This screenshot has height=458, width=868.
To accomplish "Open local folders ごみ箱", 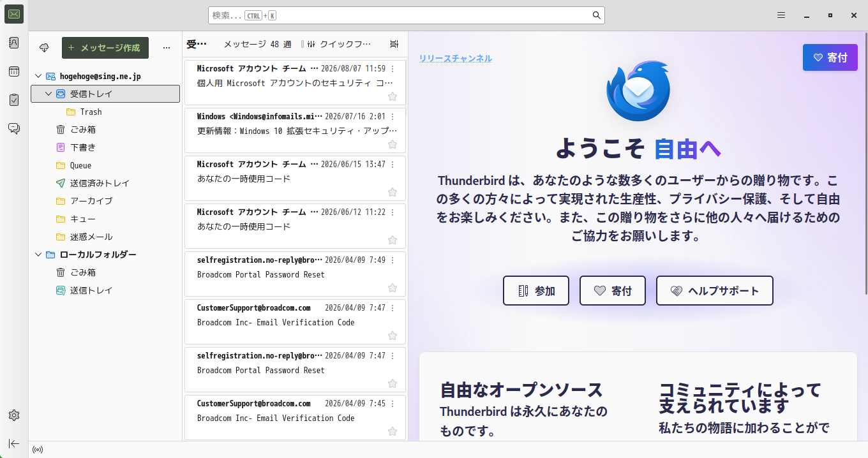I will pos(105,272).
